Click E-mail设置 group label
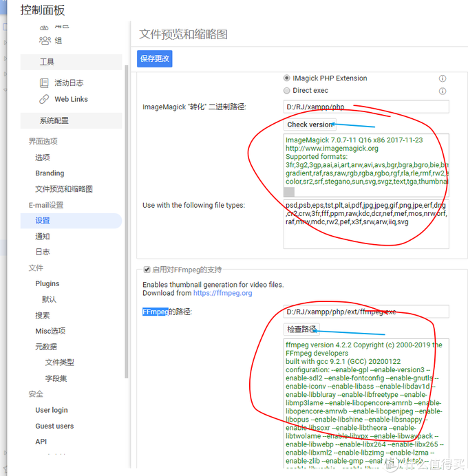The image size is (468, 476). click(46, 205)
